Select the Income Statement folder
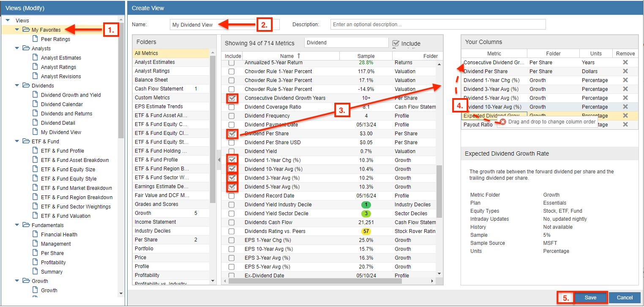Screen dimensions: 644x307 tap(171, 222)
